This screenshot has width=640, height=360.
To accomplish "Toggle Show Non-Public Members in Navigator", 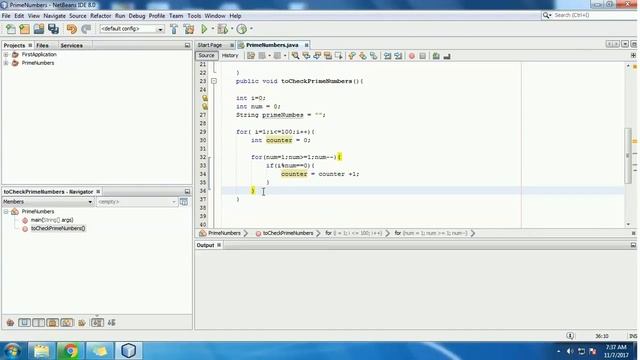I will [x=53, y=323].
